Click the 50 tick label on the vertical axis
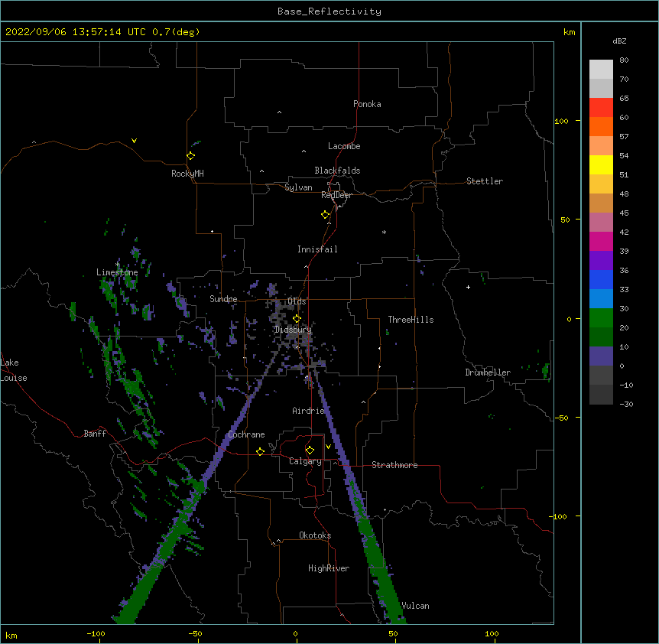Viewport: 659px width, 644px height. point(565,220)
